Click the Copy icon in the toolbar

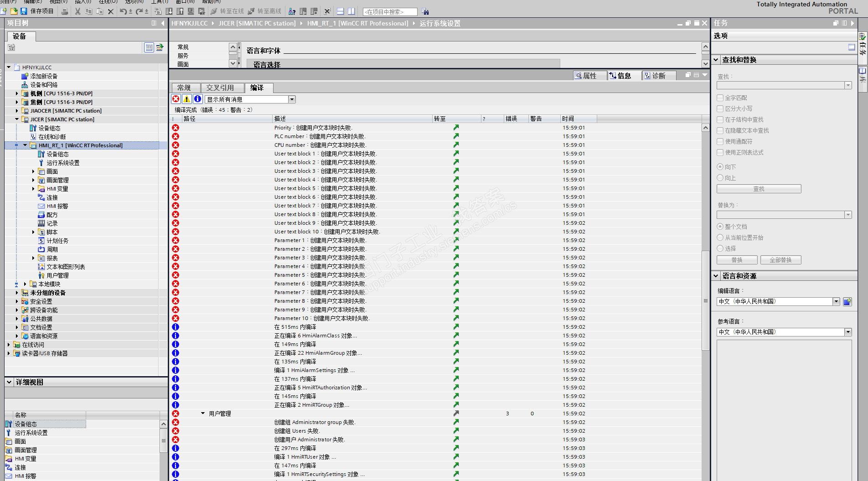(89, 11)
